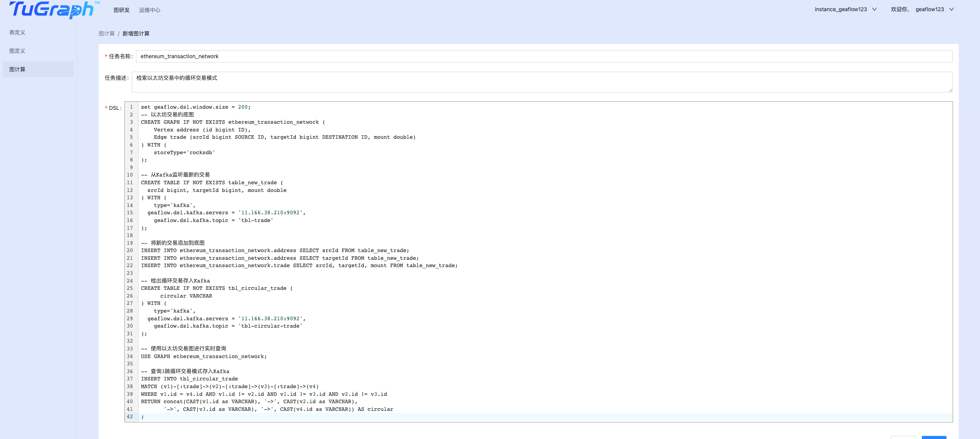Click the TuGraph logo
This screenshot has width=980, height=439.
point(54,10)
